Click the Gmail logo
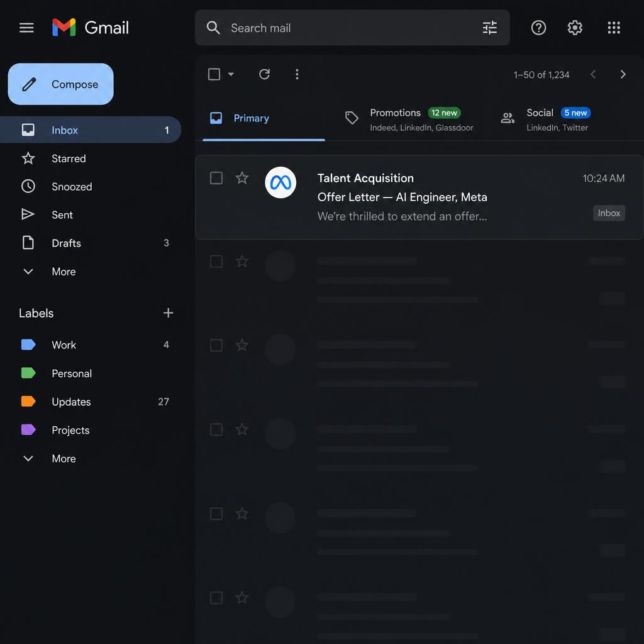This screenshot has width=644, height=644. 91,28
